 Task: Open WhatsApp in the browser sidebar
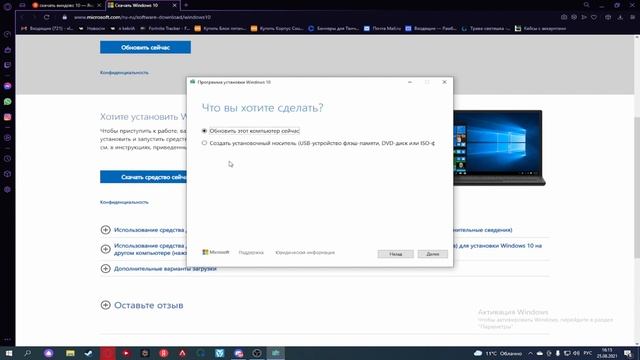point(7,102)
